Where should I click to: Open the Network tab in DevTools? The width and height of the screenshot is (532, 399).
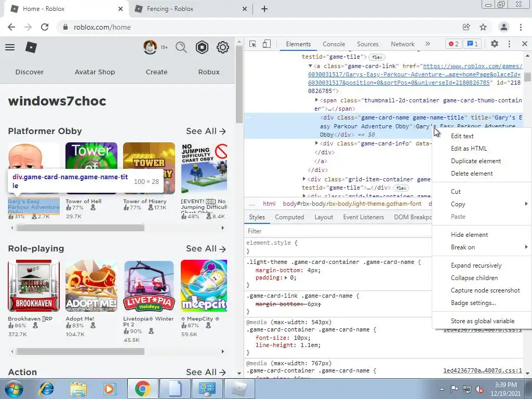click(403, 44)
